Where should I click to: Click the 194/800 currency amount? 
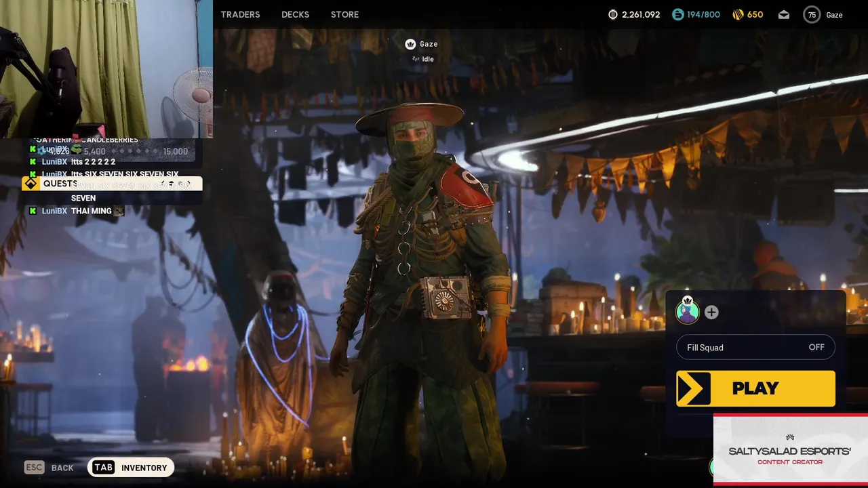coord(705,14)
